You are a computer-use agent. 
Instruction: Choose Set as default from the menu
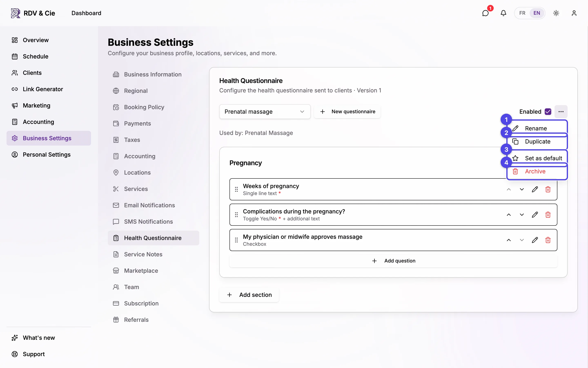(x=537, y=158)
